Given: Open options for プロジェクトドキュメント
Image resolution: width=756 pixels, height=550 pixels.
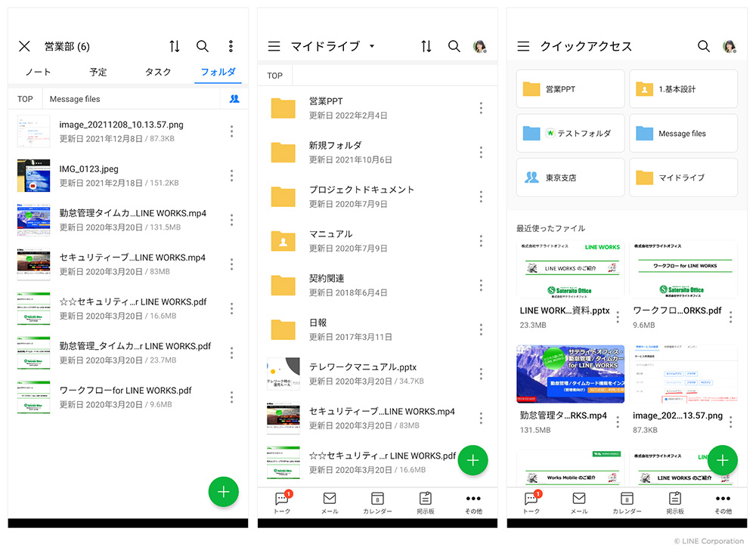Looking at the screenshot, I should tap(481, 197).
